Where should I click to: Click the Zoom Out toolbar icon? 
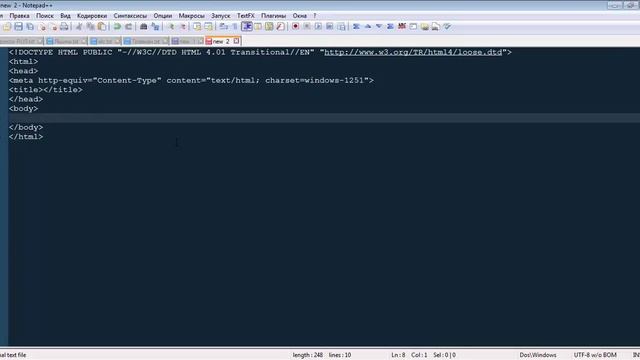coord(183,27)
